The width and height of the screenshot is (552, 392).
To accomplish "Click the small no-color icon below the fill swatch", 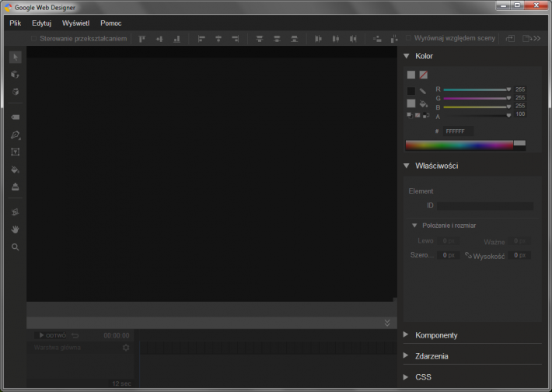I will coord(417,115).
